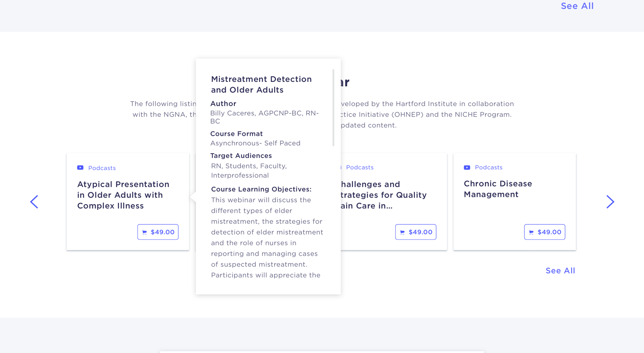Click the previous carousel arrow
The height and width of the screenshot is (353, 644).
point(34,202)
